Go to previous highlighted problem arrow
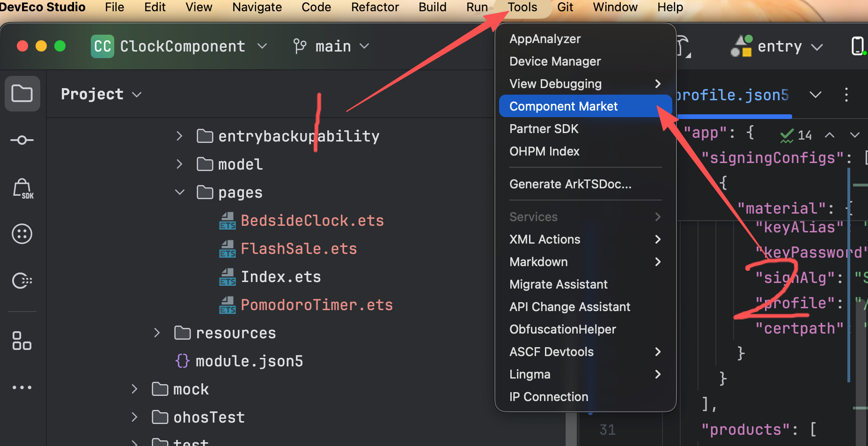Screen dimensions: 868x446 click(x=829, y=135)
